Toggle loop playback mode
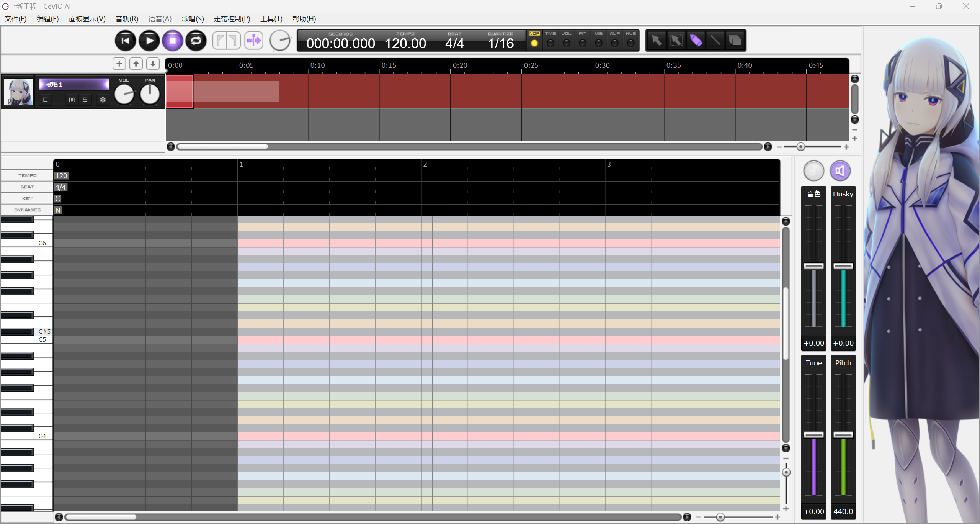980x524 pixels. 196,41
